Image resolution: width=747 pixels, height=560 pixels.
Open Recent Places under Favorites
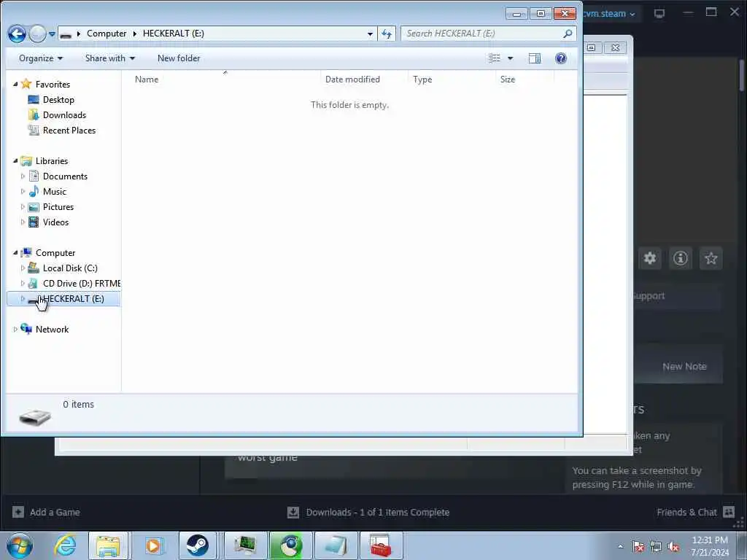[x=69, y=130]
